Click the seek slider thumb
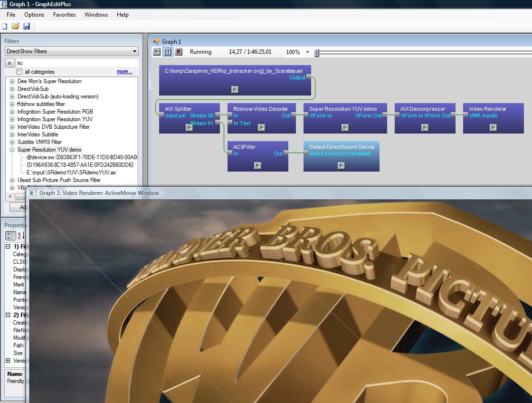Image resolution: width=532 pixels, height=403 pixels. (316, 53)
